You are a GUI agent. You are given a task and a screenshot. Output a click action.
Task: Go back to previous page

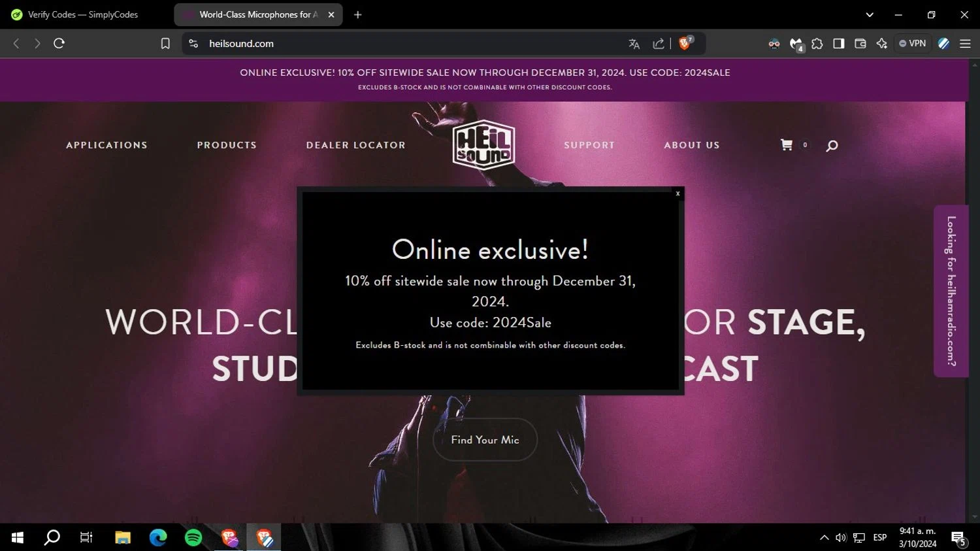coord(16,43)
